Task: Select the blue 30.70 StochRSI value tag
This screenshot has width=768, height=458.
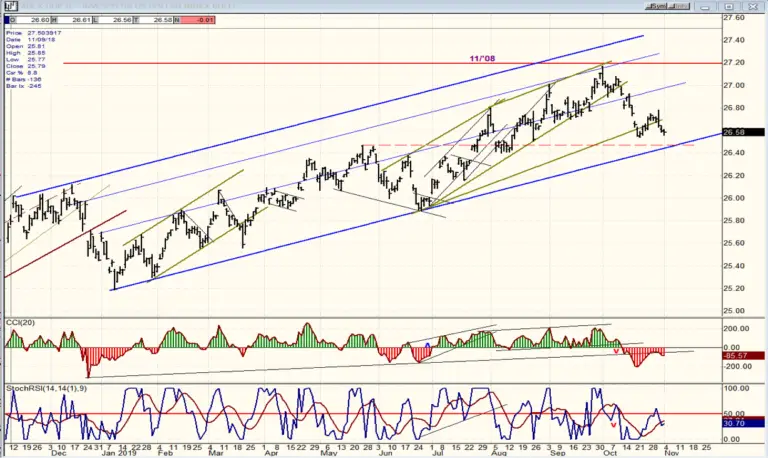Action: tap(743, 423)
